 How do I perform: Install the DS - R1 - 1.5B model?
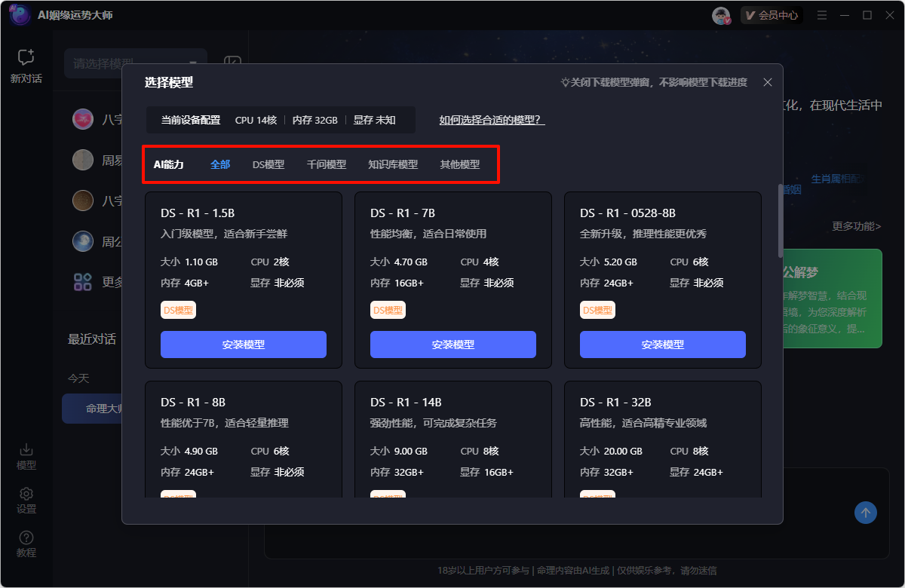tap(243, 345)
